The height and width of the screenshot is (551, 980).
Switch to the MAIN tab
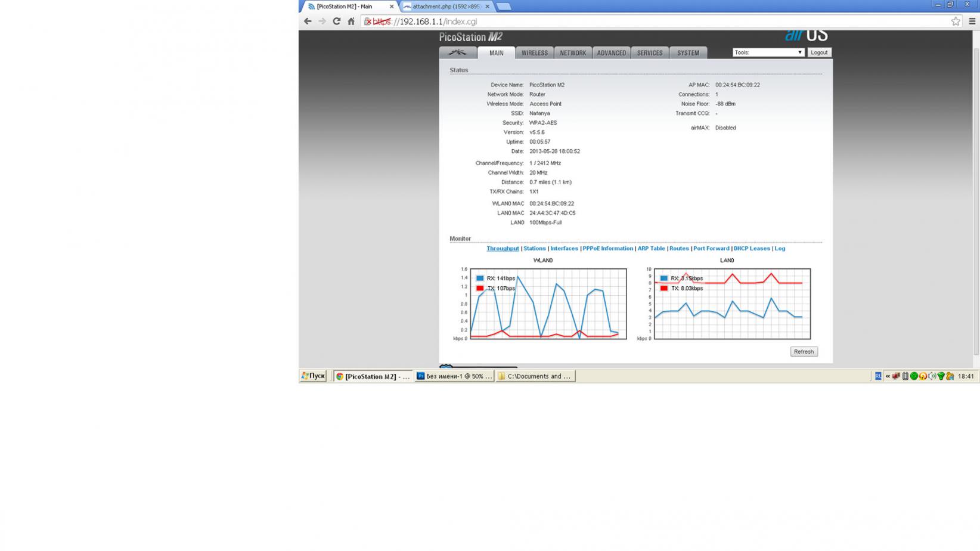[x=496, y=52]
